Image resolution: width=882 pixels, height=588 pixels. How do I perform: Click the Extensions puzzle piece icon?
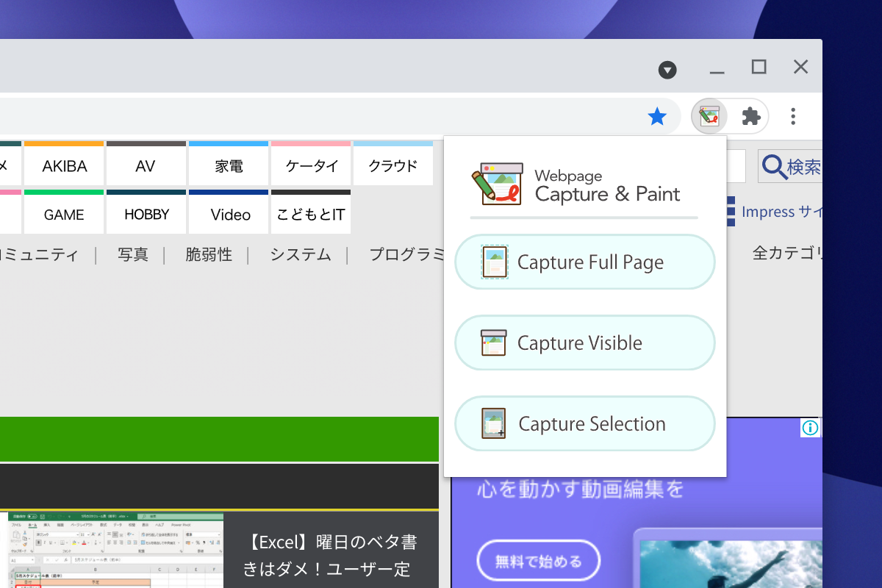(x=750, y=116)
